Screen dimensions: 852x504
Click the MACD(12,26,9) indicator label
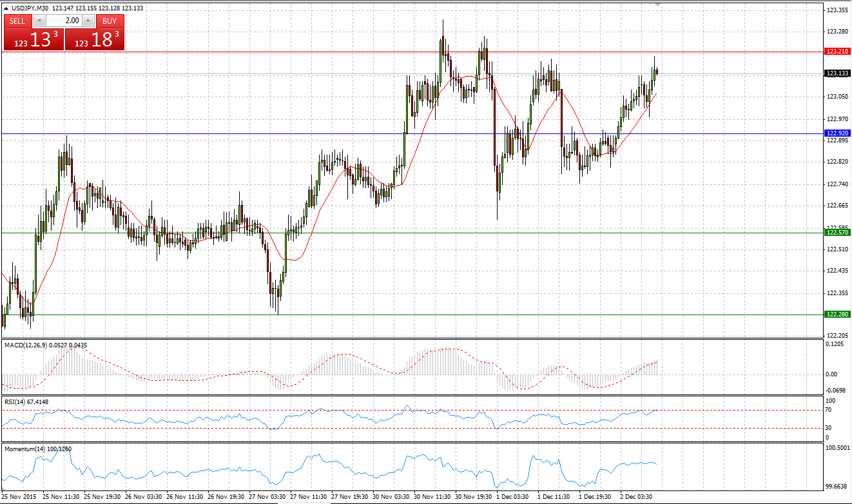point(46,345)
